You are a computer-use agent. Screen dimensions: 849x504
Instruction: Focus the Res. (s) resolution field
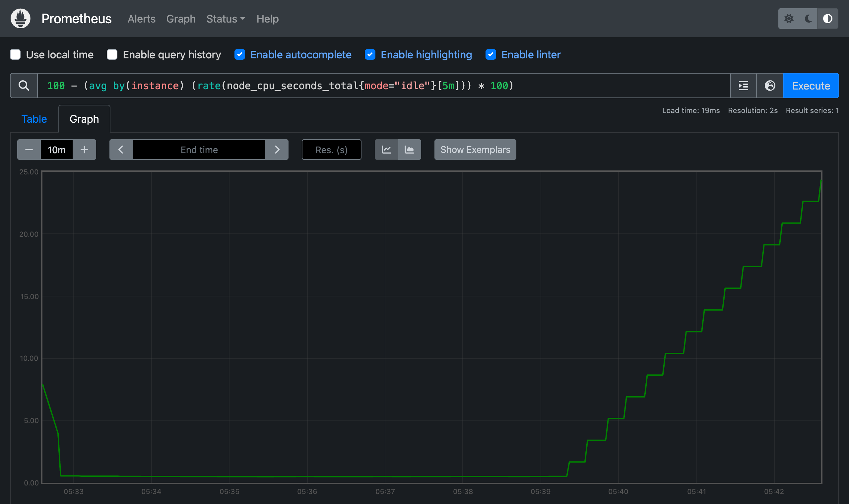331,150
